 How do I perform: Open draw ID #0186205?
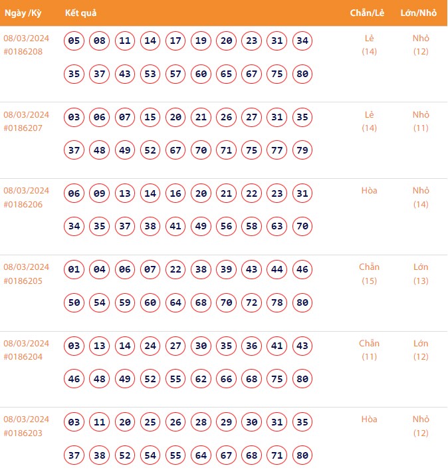pyautogui.click(x=23, y=281)
